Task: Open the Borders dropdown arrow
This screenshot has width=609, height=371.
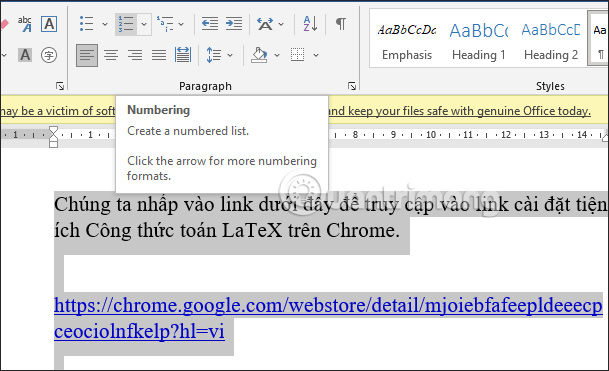Action: (316, 55)
